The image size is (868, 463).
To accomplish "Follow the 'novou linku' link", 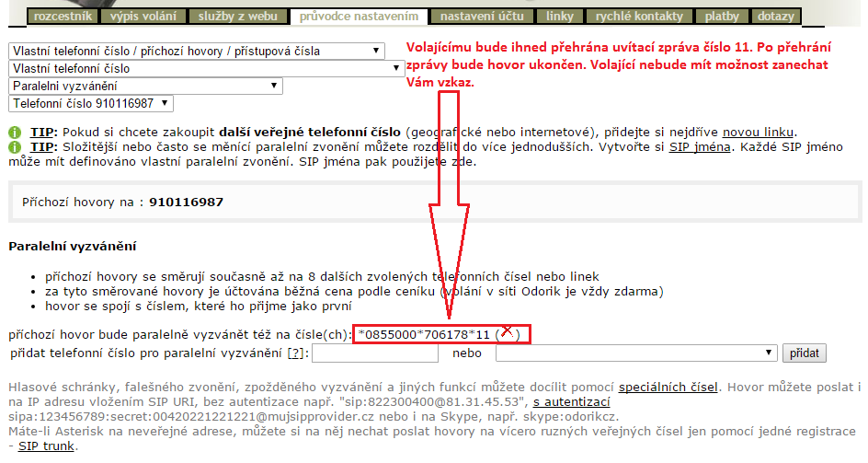I will [759, 132].
